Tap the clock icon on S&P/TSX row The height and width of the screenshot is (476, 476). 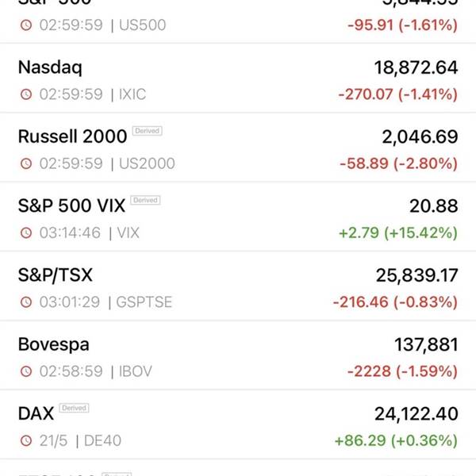point(26,302)
